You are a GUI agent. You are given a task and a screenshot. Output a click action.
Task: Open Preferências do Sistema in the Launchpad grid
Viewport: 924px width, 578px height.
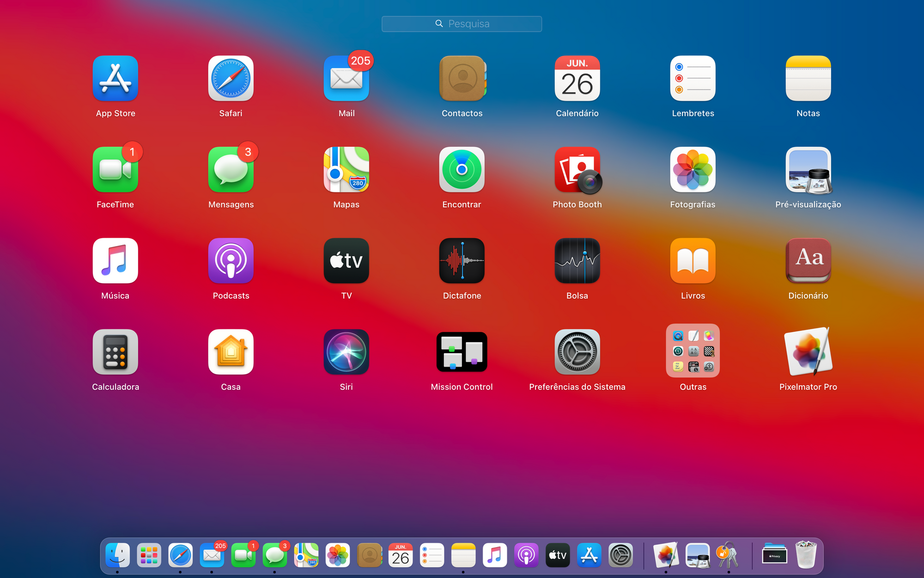tap(577, 352)
